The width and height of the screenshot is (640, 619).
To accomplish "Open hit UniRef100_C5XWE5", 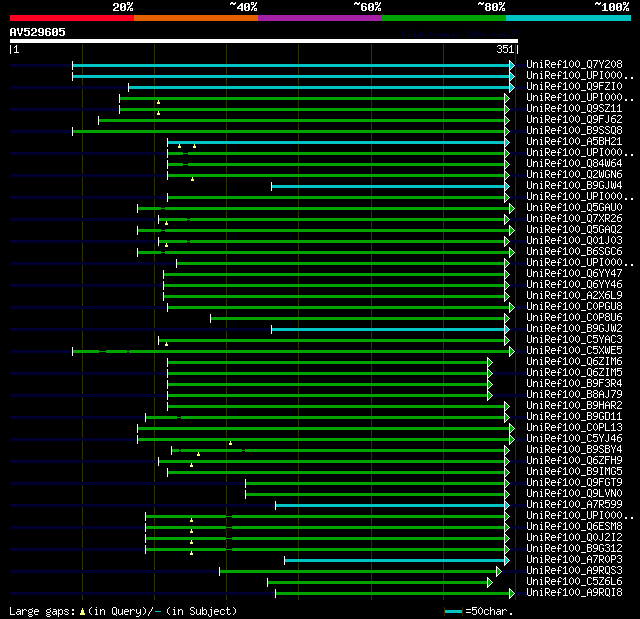I will pos(574,351).
